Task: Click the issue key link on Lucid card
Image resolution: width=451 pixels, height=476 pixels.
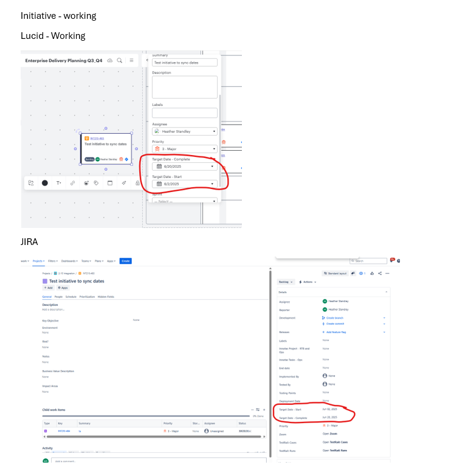Action: point(97,139)
